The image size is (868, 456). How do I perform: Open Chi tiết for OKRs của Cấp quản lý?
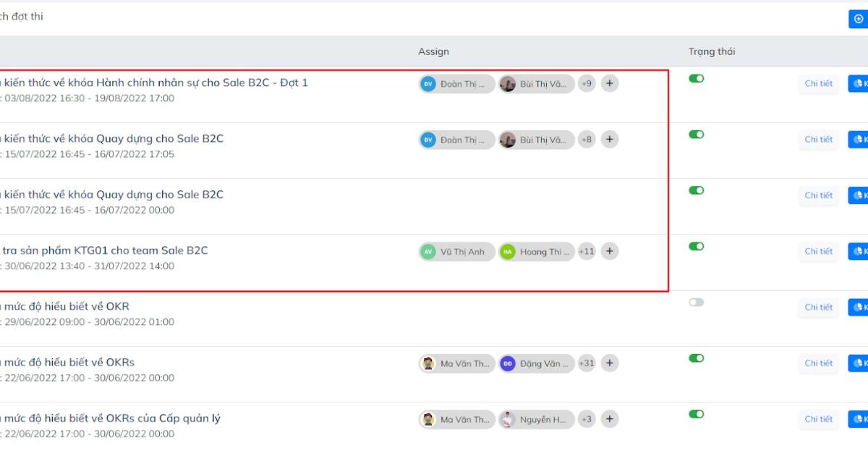(819, 419)
